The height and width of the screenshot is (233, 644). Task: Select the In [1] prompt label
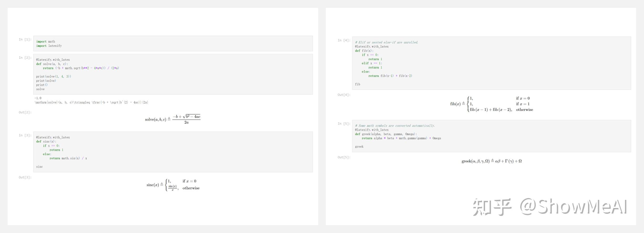point(25,39)
